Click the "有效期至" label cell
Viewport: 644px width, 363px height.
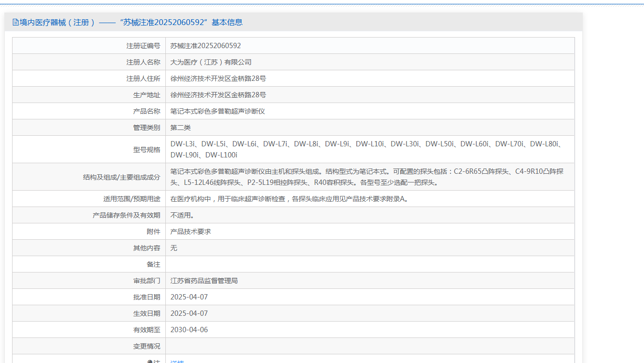(89, 330)
